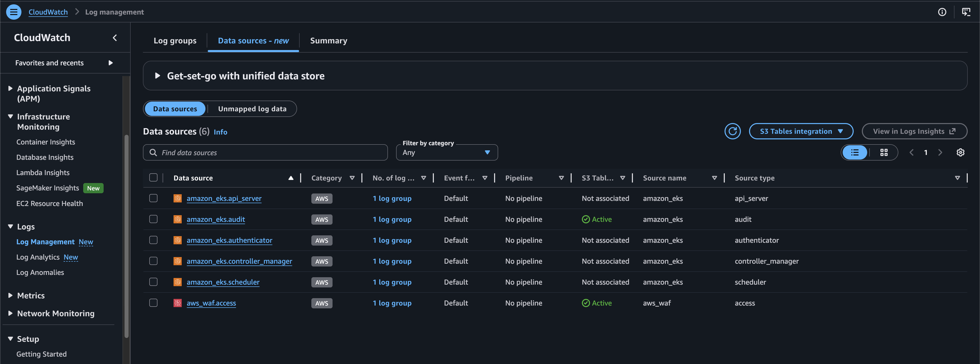
Task: Collapse Infrastructure Monitoring section
Action: [10, 116]
